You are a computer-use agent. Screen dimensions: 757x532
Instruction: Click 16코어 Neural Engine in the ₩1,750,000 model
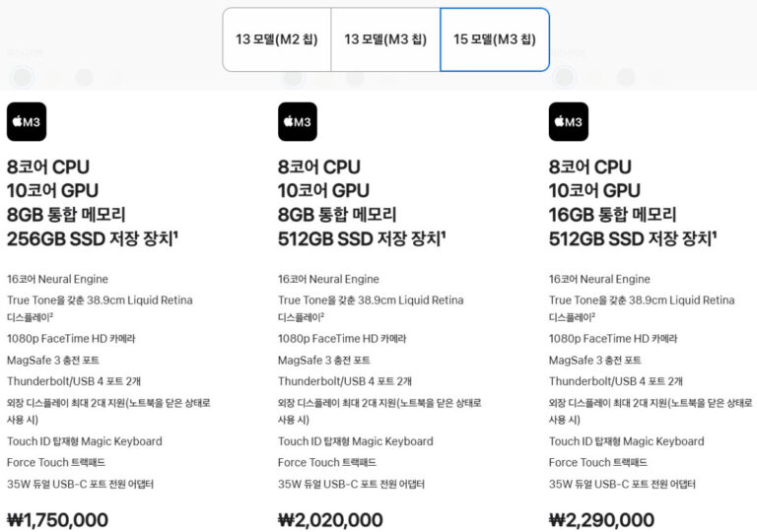(57, 279)
